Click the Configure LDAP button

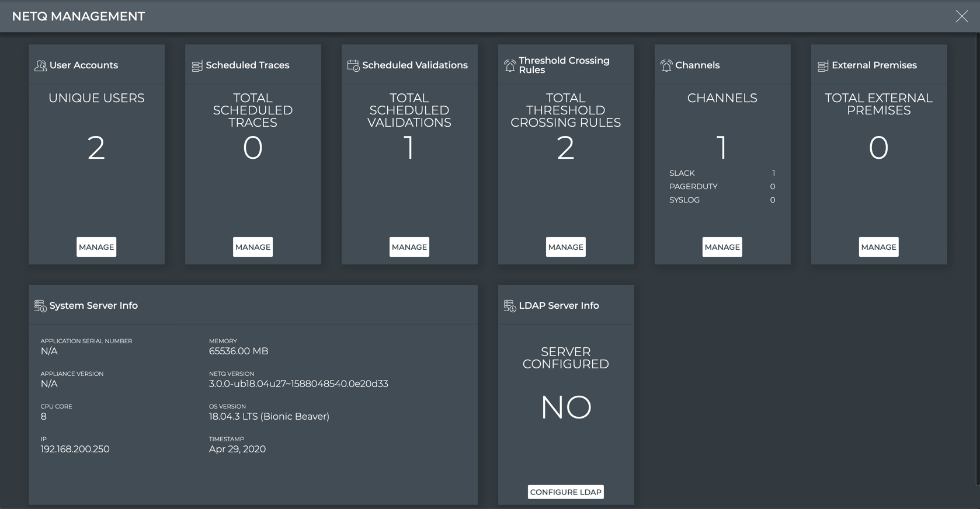[x=566, y=492]
